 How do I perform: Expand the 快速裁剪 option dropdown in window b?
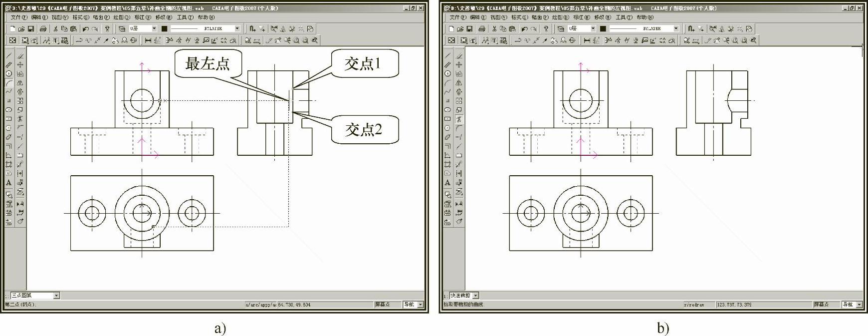point(476,296)
